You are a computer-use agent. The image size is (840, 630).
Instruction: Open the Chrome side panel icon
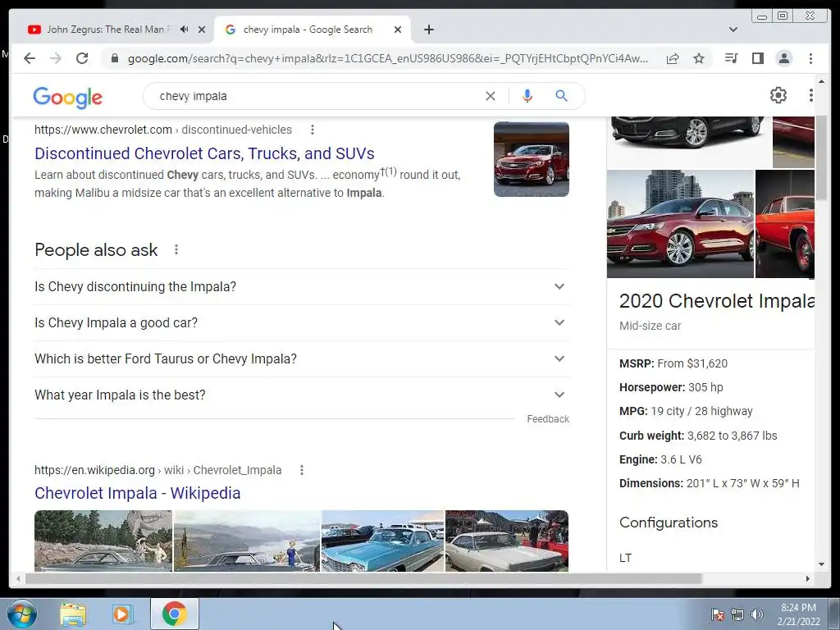coord(757,58)
